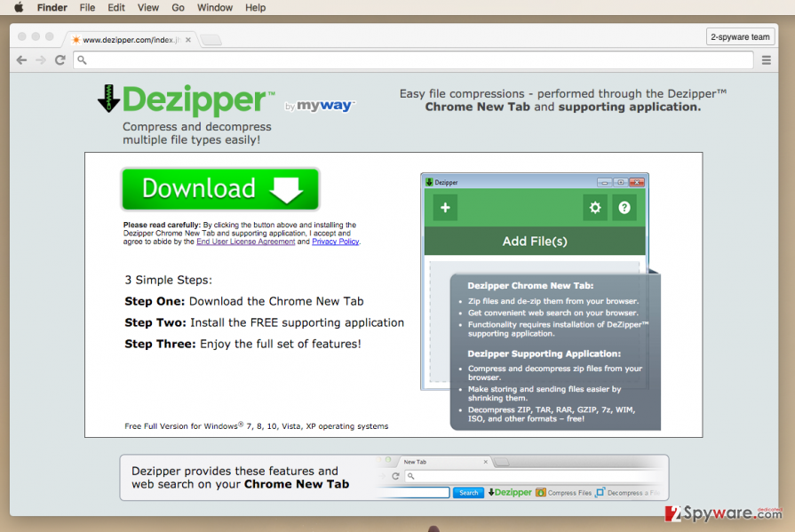The width and height of the screenshot is (795, 532).
Task: Click the 'Dezipper Supporting Application:' heading
Action: click(x=544, y=354)
